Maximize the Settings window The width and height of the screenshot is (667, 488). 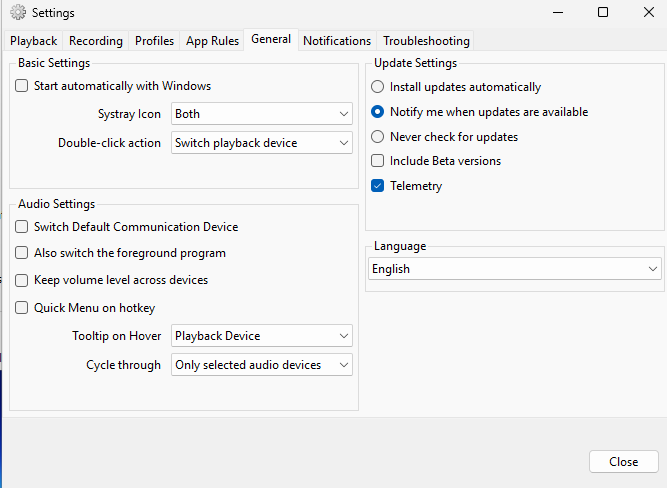(x=603, y=12)
